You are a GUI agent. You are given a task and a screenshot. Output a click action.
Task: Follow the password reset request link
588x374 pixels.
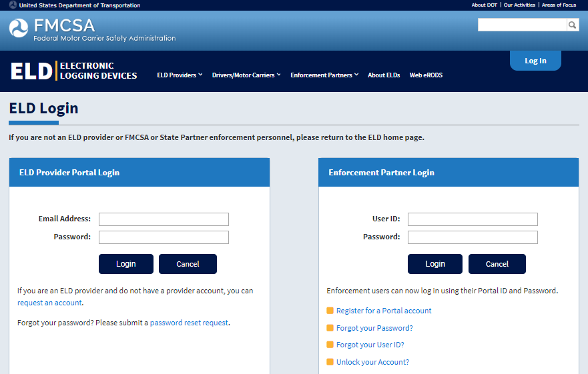[189, 323]
